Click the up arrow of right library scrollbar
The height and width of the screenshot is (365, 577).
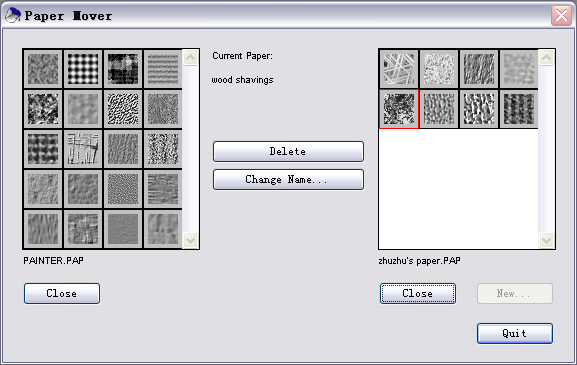(546, 57)
